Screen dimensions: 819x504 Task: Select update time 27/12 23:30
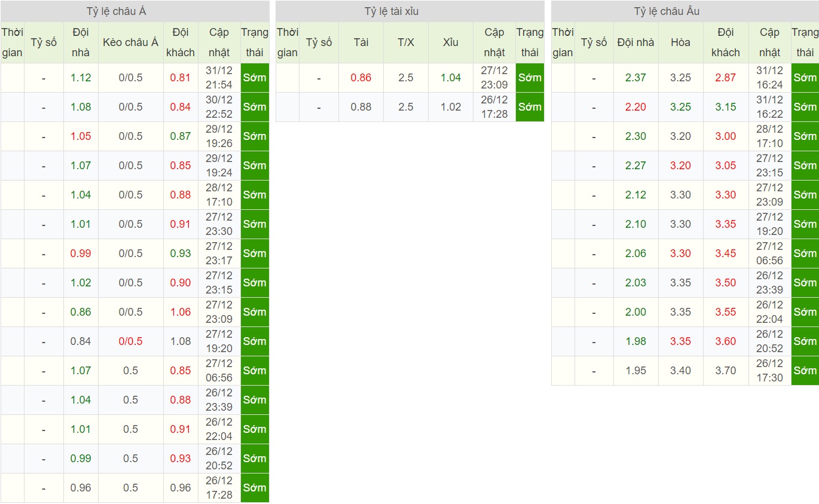(219, 224)
